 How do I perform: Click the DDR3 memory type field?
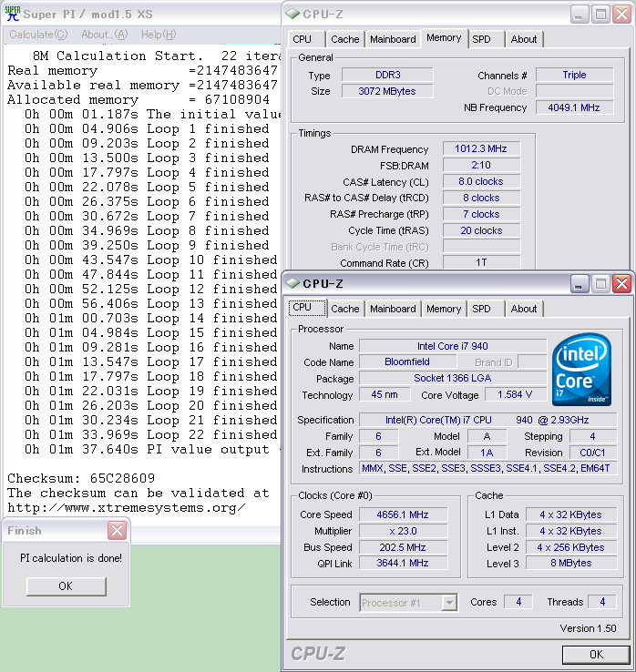tap(387, 75)
